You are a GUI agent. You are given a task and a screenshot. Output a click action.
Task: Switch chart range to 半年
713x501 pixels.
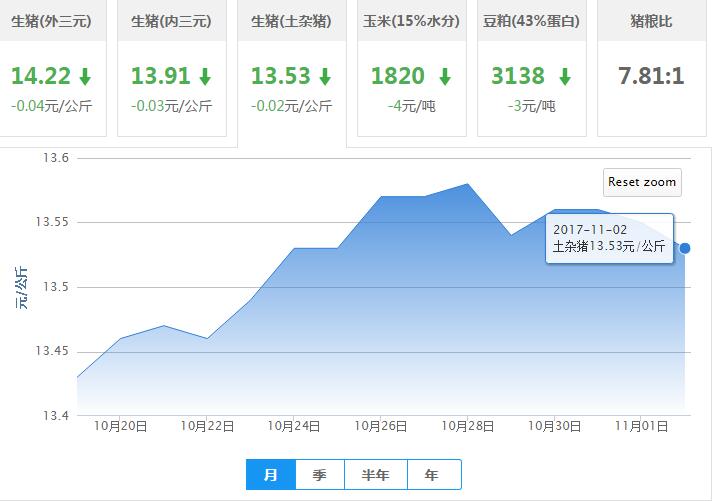click(x=375, y=475)
